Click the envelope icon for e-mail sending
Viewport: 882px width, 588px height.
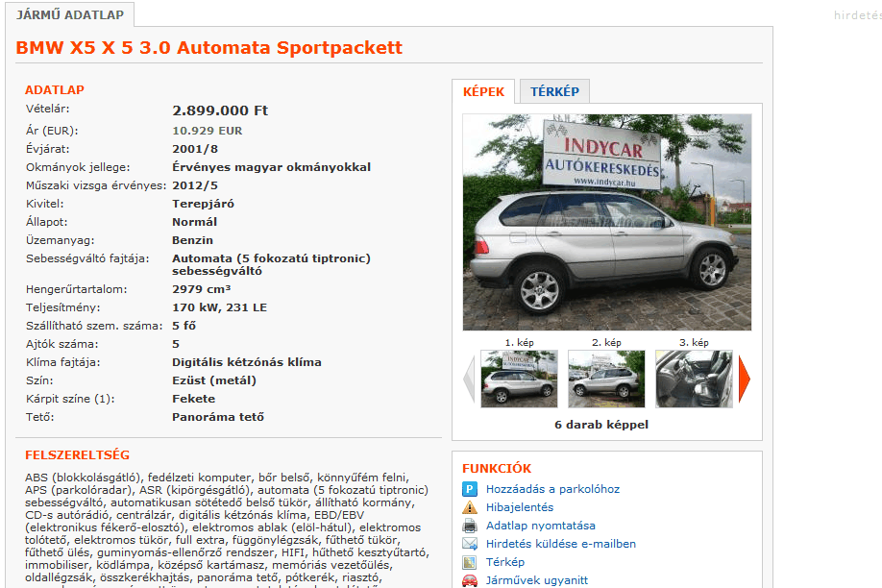pyautogui.click(x=470, y=544)
